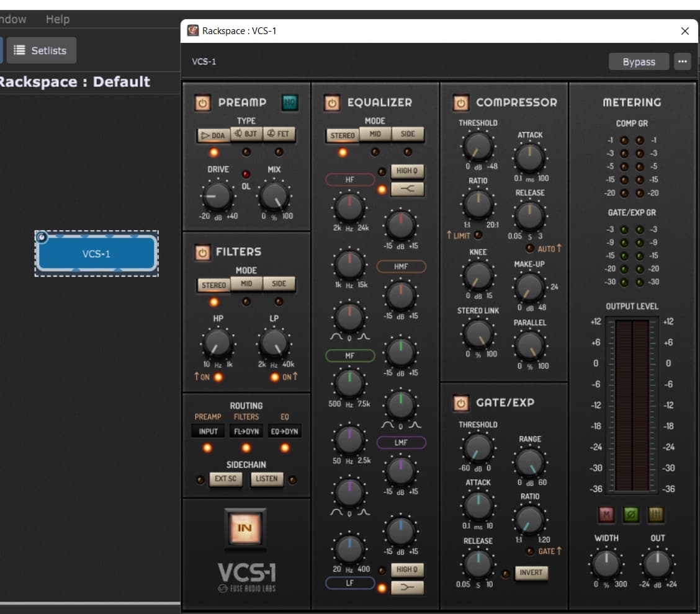Select the DOA preamp type

click(213, 135)
